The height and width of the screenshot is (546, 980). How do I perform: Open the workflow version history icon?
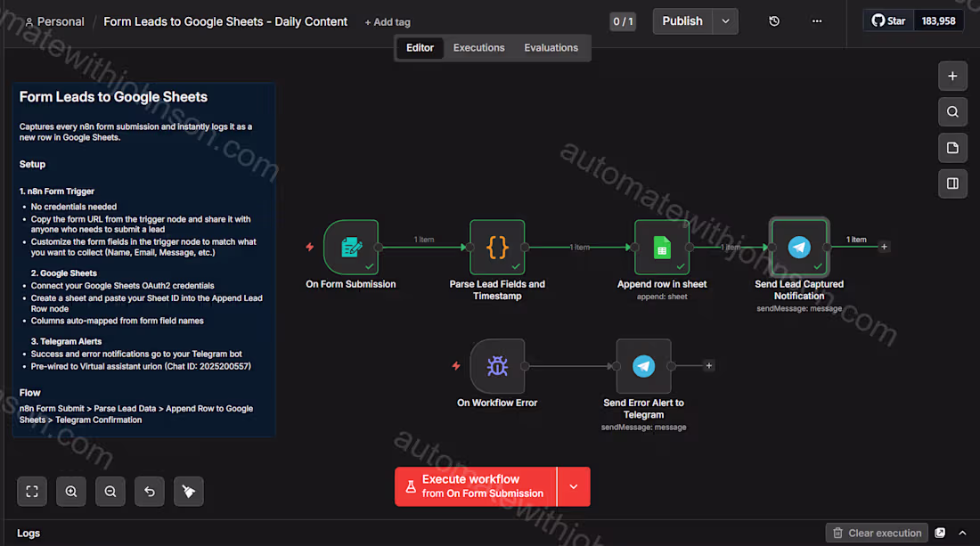point(773,21)
